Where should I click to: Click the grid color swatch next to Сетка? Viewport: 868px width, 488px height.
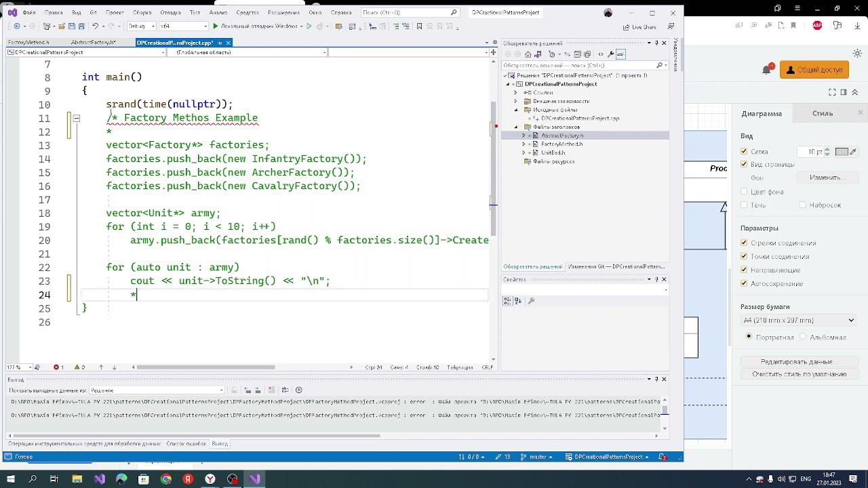(842, 152)
